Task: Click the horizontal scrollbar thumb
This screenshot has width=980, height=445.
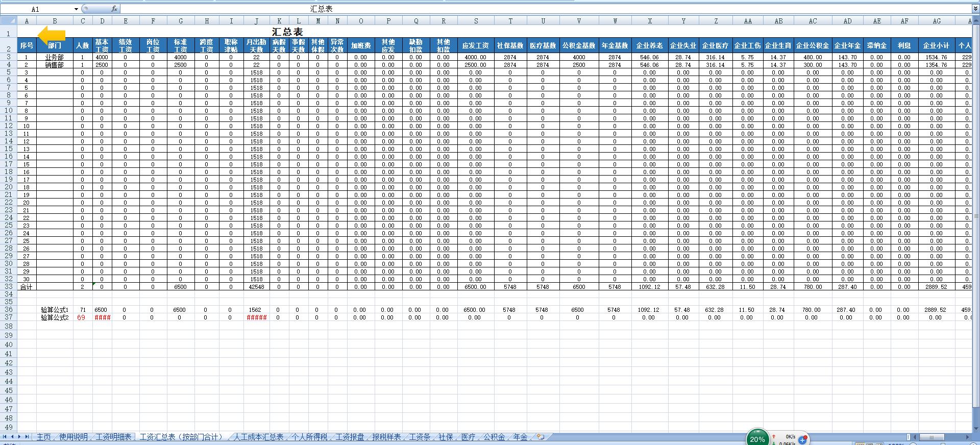Action: pyautogui.click(x=932, y=437)
